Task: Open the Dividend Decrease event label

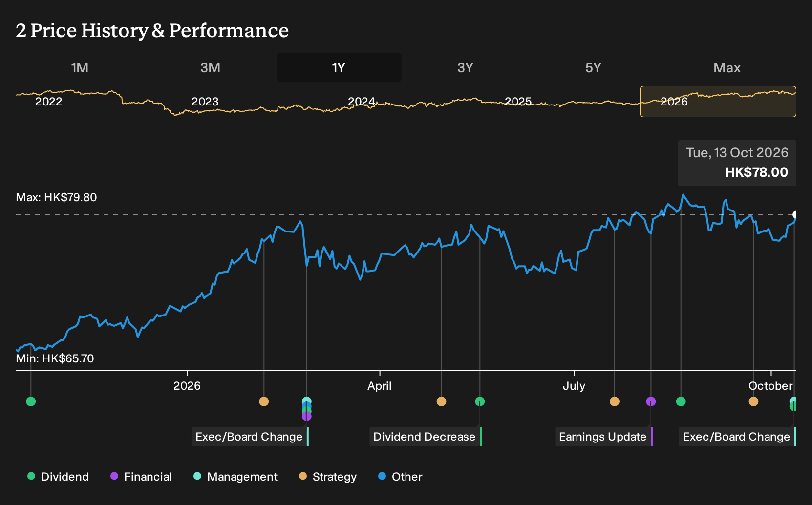Action: [x=426, y=437]
